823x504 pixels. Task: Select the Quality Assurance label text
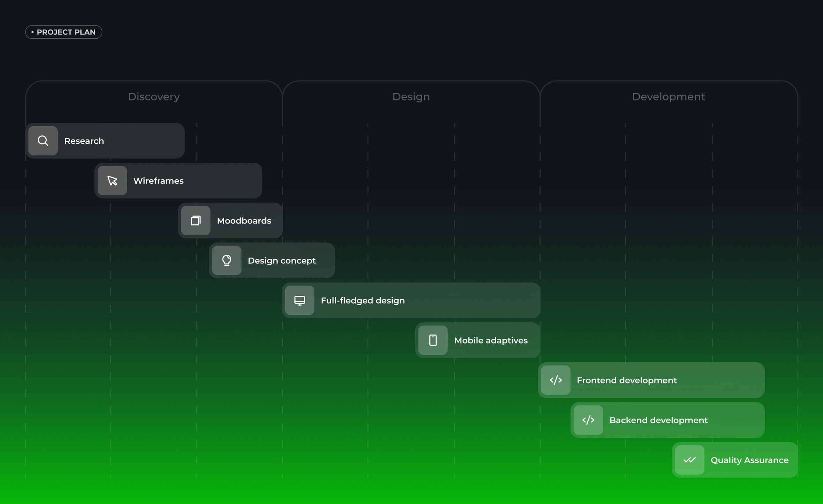(x=750, y=460)
